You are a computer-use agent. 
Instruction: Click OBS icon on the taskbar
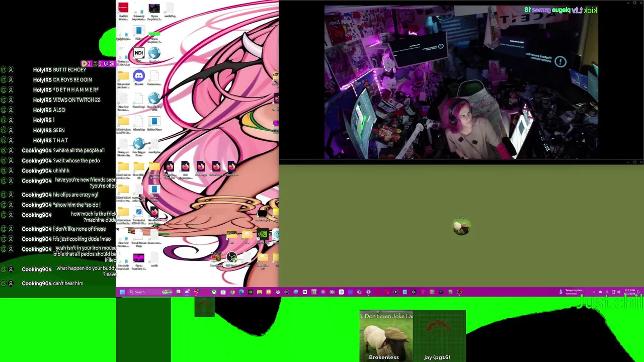coord(459,292)
